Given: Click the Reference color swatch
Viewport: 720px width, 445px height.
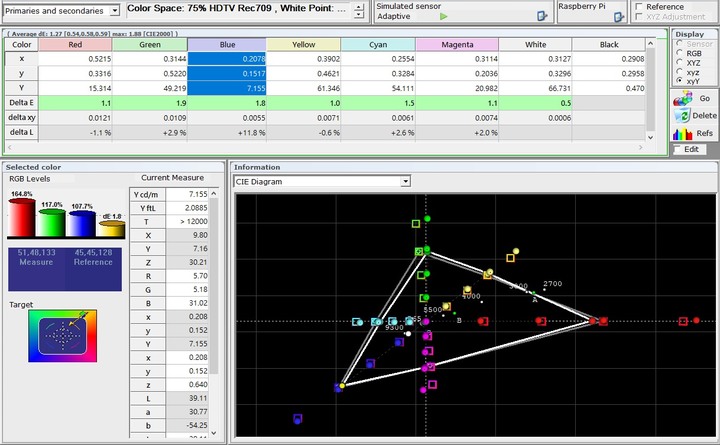Looking at the screenshot, I should (x=93, y=269).
